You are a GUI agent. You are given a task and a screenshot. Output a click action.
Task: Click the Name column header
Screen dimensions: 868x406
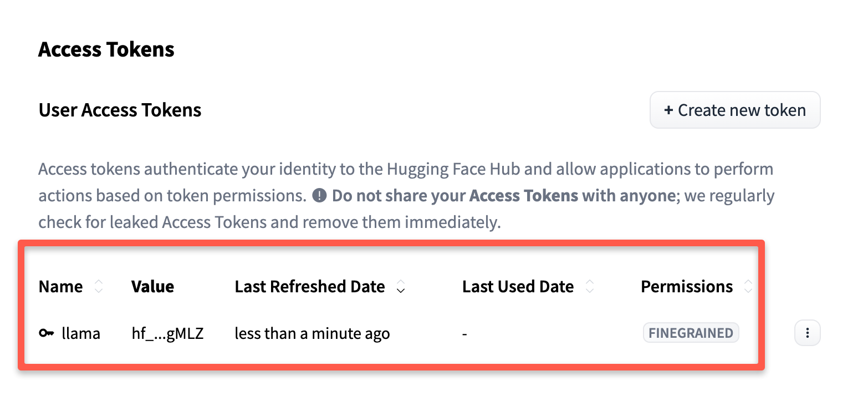(x=60, y=286)
